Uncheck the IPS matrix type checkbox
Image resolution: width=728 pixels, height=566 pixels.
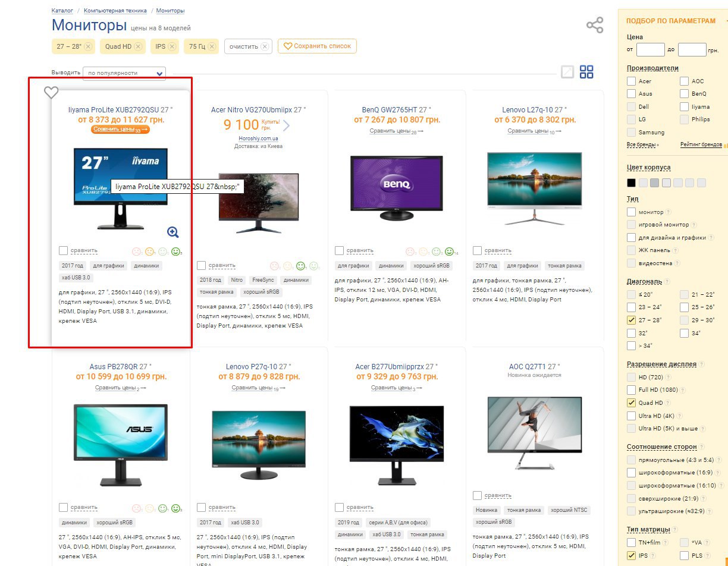pos(631,556)
